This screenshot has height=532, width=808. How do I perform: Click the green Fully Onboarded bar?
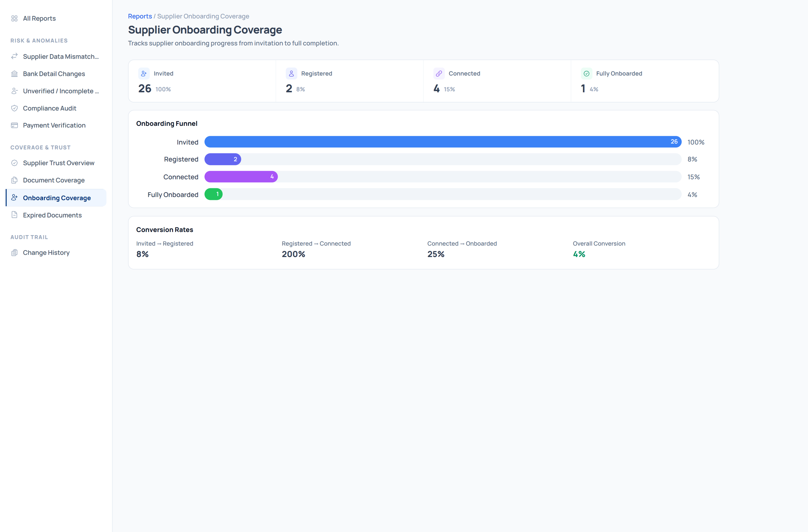(214, 194)
